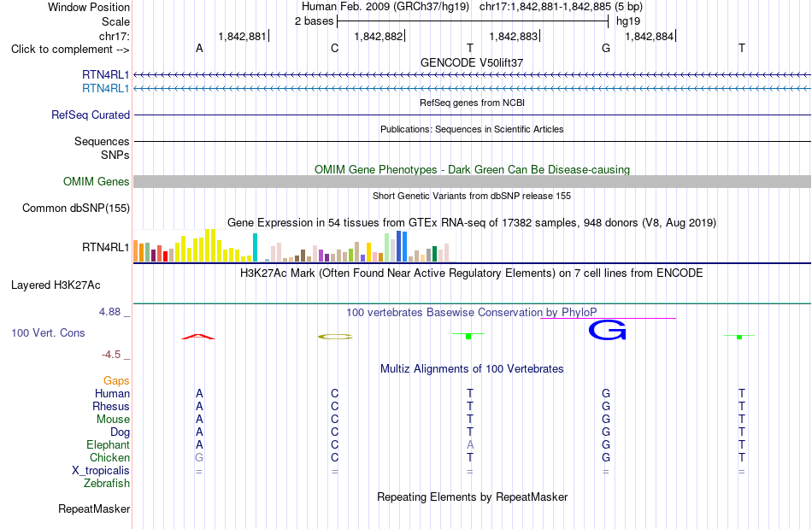
Task: Click the RefSeq genes from NCBI title
Action: 473,103
